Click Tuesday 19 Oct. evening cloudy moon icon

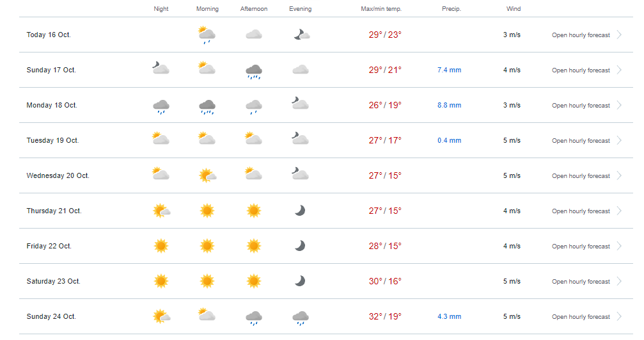tap(300, 138)
